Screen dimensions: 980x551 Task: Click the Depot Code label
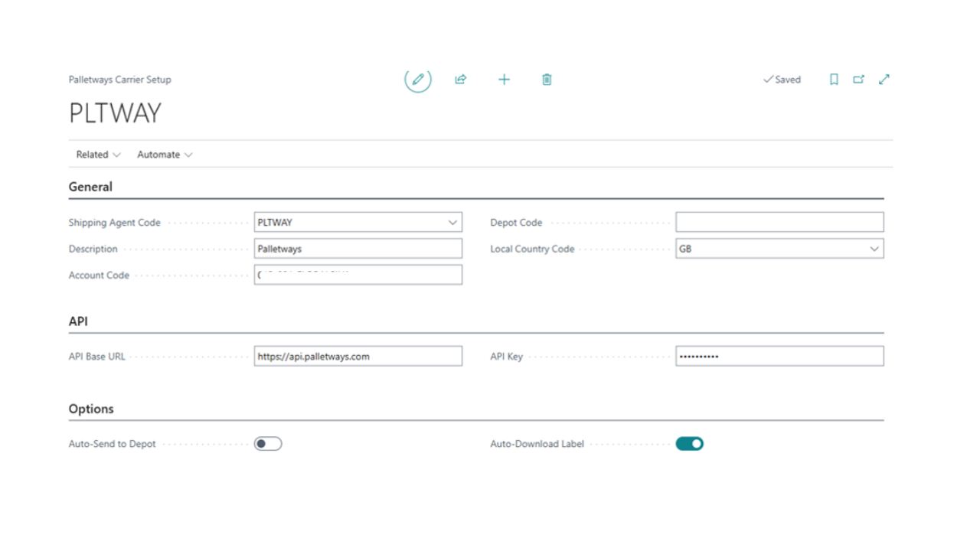click(516, 223)
